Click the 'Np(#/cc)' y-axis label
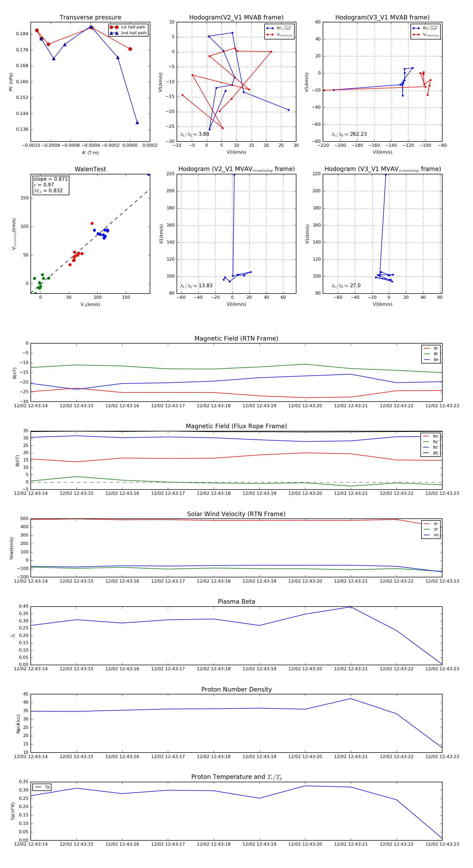The width and height of the screenshot is (473, 868). tap(18, 723)
